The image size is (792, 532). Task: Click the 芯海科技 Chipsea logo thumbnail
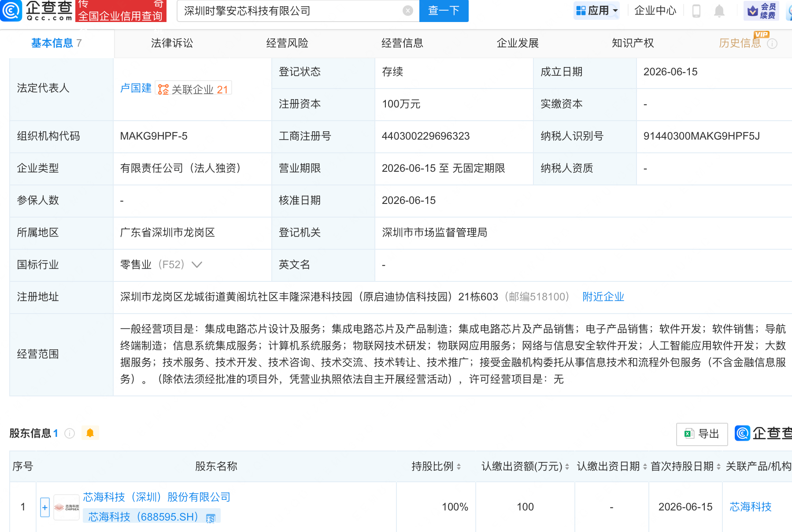tap(67, 507)
